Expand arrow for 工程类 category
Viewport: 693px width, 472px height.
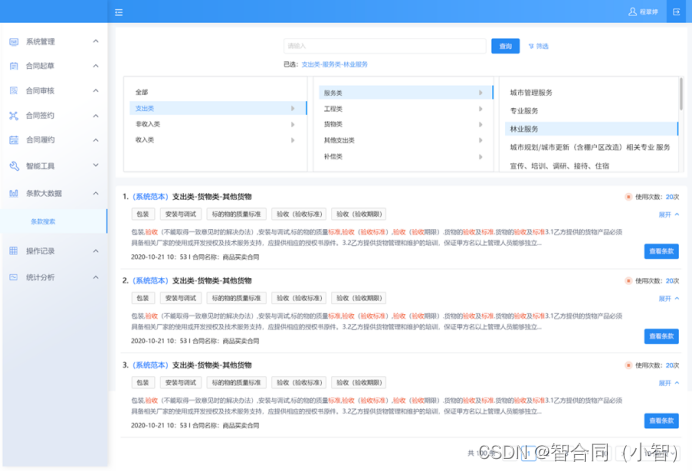[x=480, y=109]
